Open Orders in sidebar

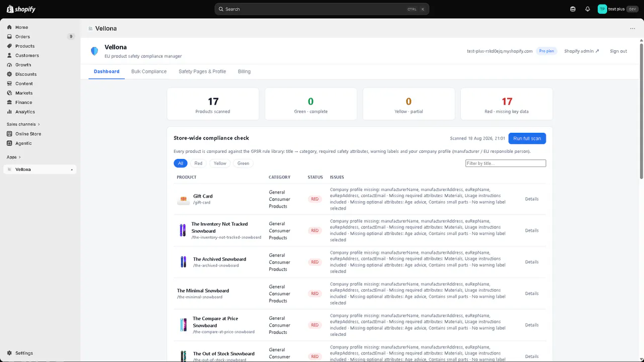tap(23, 37)
